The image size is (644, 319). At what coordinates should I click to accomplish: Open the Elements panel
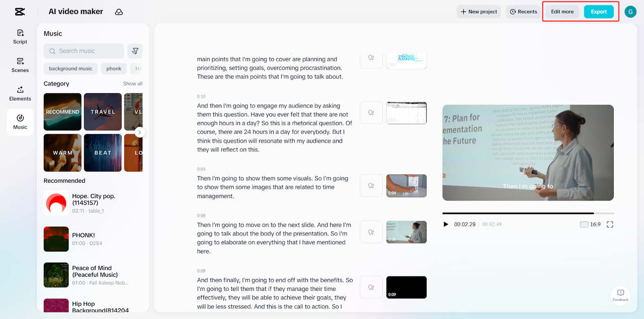[x=20, y=93]
